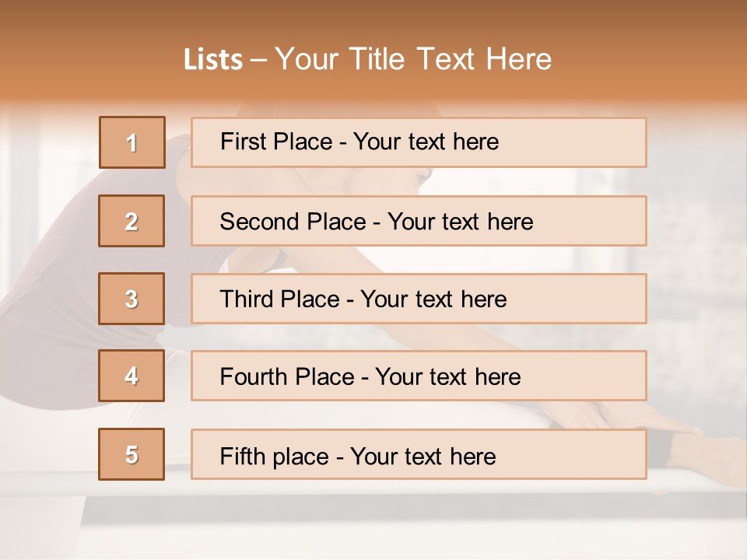This screenshot has width=747, height=560.
Task: Select the number 4 square
Action: click(132, 376)
